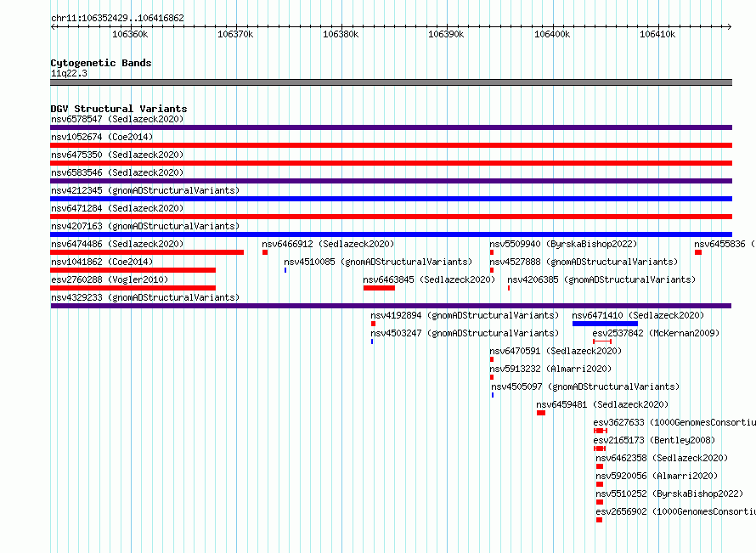Click nsv6463845 (Sedlazeck2020) label

429,279
